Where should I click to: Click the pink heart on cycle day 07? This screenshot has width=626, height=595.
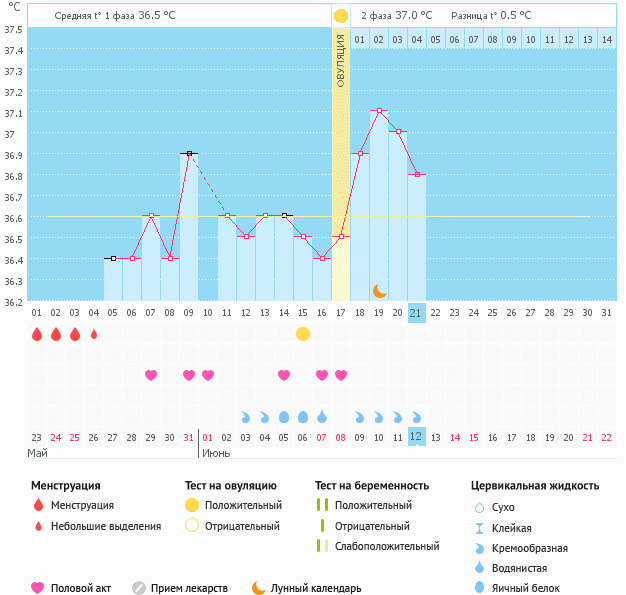pos(151,375)
